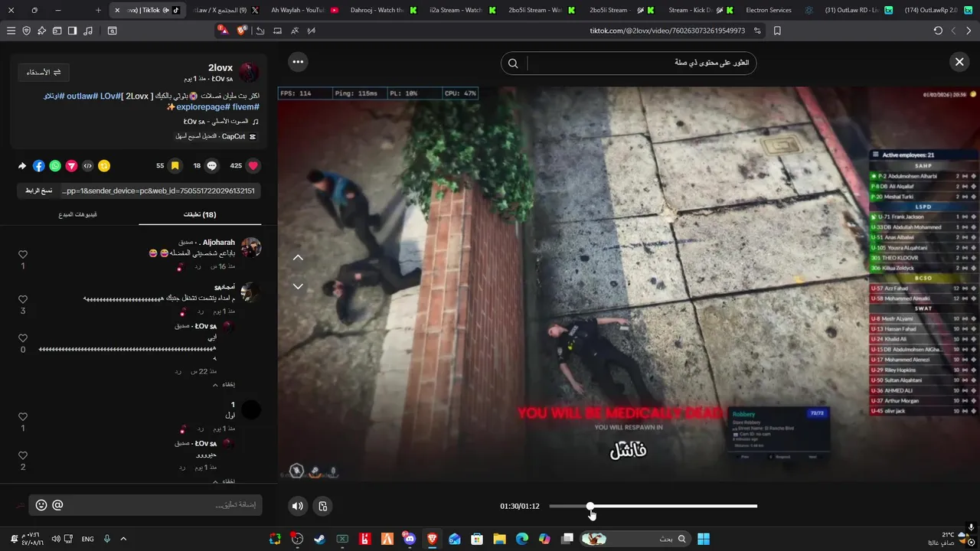Open File Explorer from the taskbar
Screen dimensions: 980x551
(499, 539)
